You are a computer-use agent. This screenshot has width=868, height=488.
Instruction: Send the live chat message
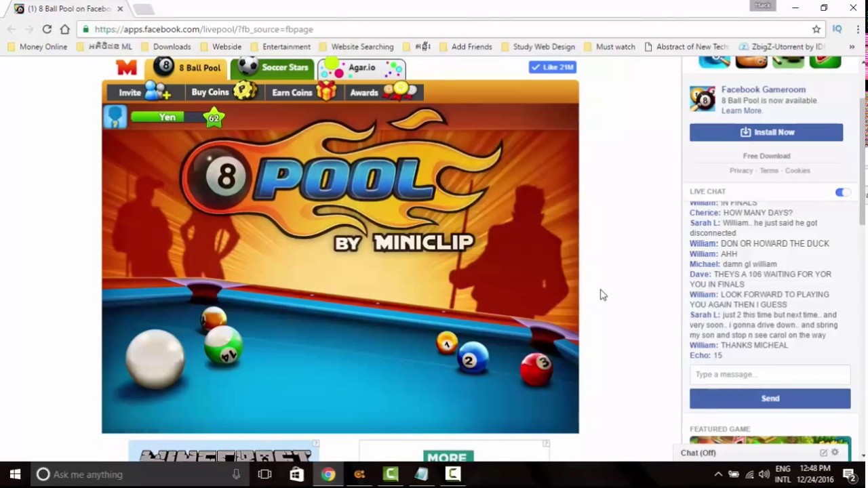(770, 399)
